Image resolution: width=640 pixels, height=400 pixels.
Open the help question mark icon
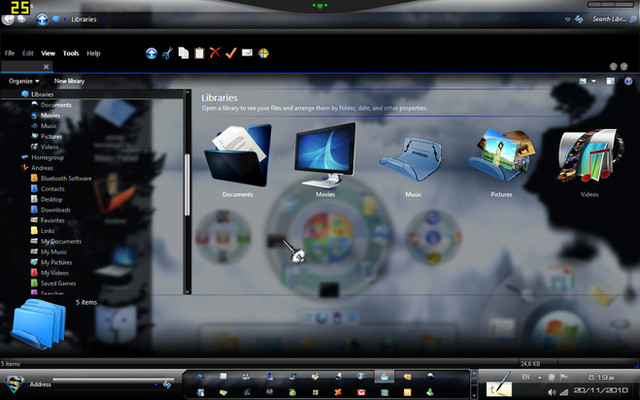point(628,81)
